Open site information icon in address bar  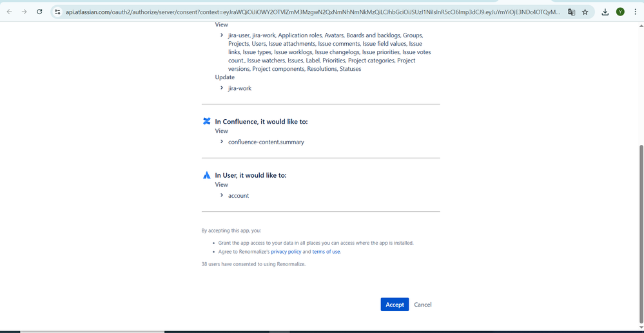click(57, 12)
